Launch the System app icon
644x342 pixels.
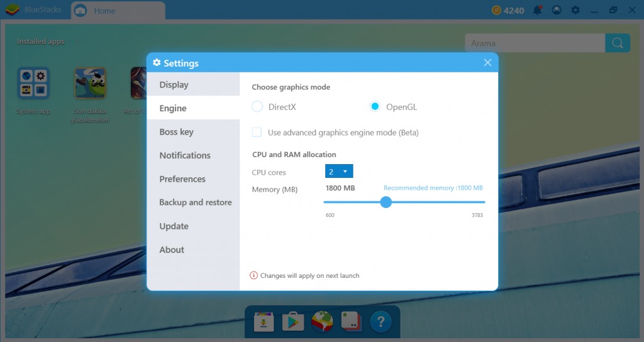33,84
